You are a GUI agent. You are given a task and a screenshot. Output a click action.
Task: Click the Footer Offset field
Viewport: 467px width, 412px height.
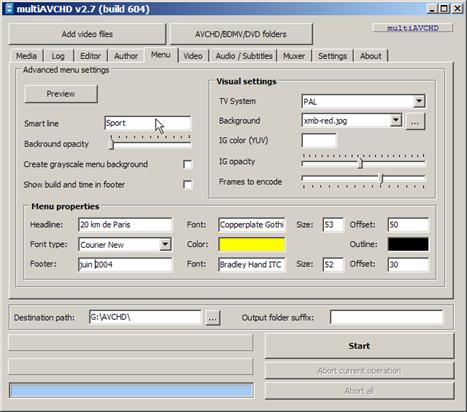coord(408,265)
